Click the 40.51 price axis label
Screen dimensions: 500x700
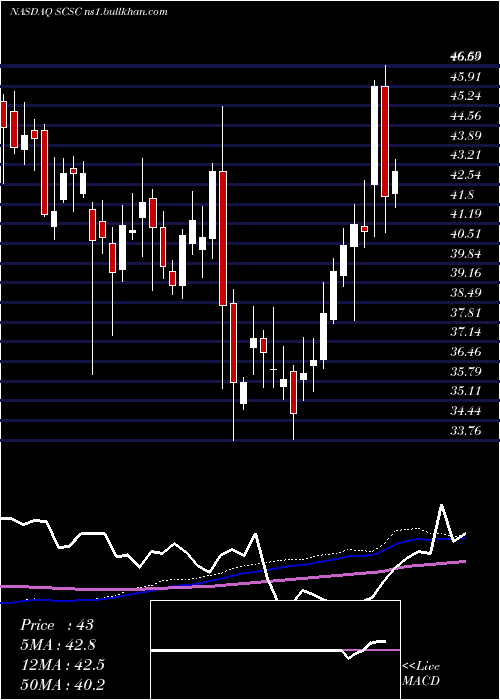point(466,234)
